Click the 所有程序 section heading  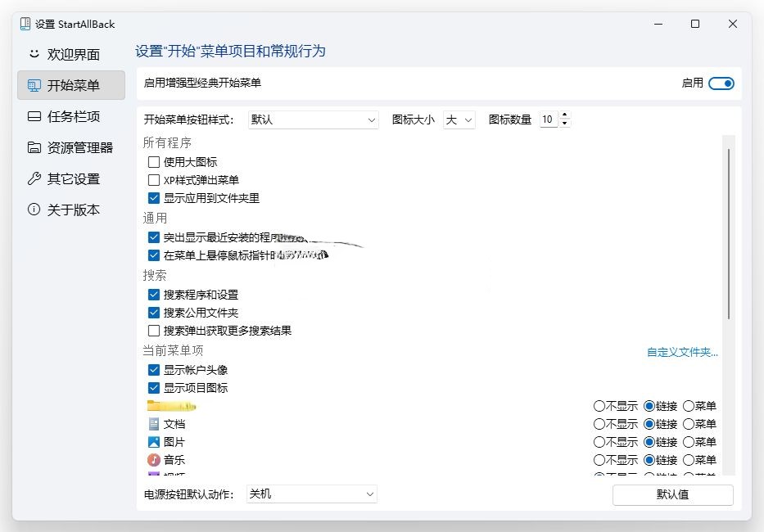167,142
